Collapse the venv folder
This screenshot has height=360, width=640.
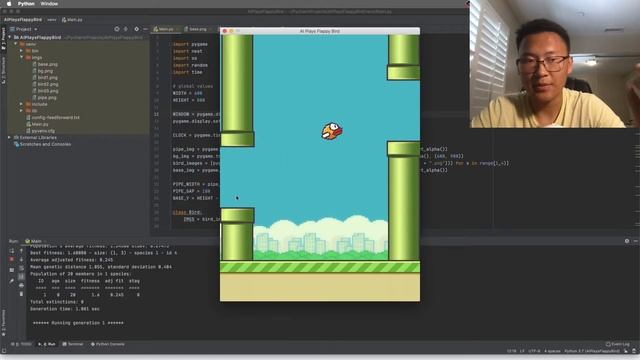16,44
